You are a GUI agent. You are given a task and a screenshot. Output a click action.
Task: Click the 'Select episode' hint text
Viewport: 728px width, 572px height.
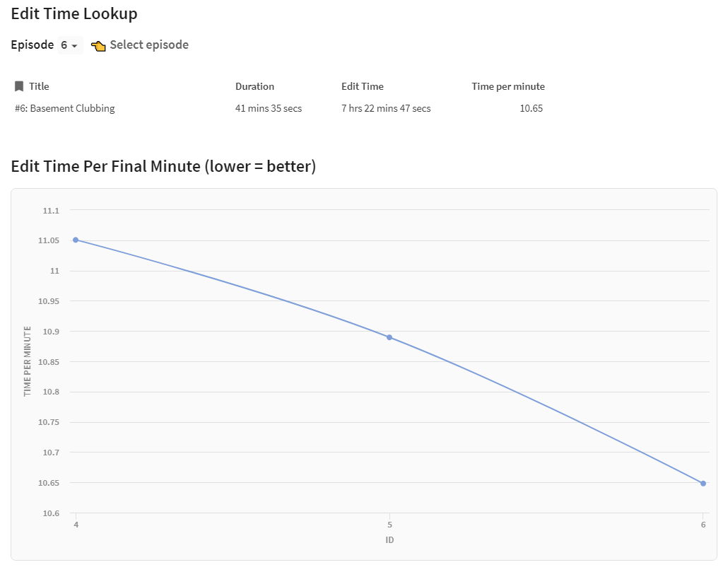click(x=149, y=45)
